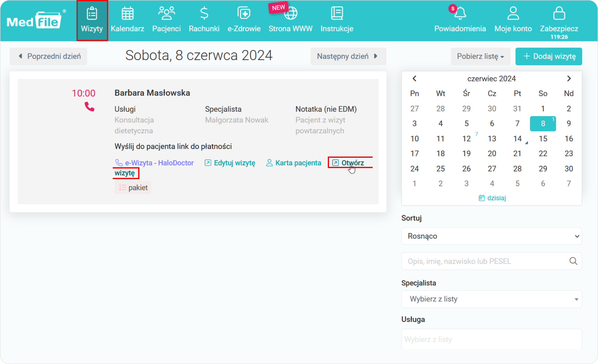Click the dzisiaj today link
The image size is (598, 364).
(492, 198)
